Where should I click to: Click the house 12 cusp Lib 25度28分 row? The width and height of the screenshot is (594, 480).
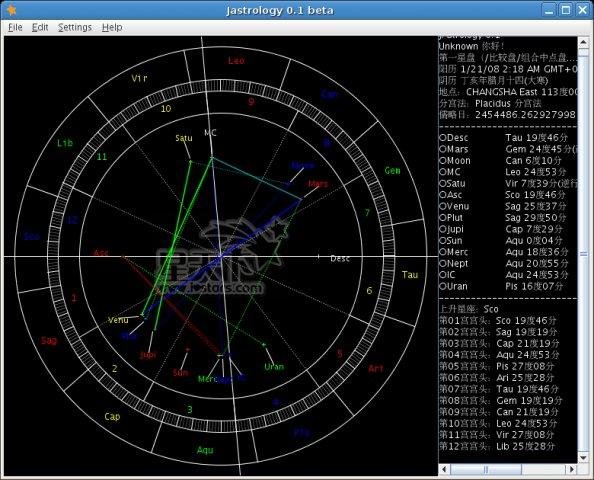coord(497,446)
